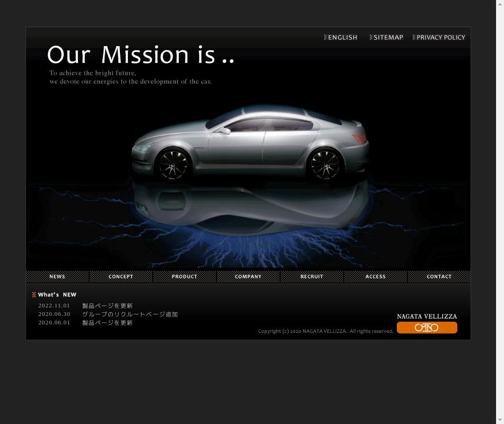Navigate to the RECRUIT page
This screenshot has height=424, width=504.
[x=312, y=277]
